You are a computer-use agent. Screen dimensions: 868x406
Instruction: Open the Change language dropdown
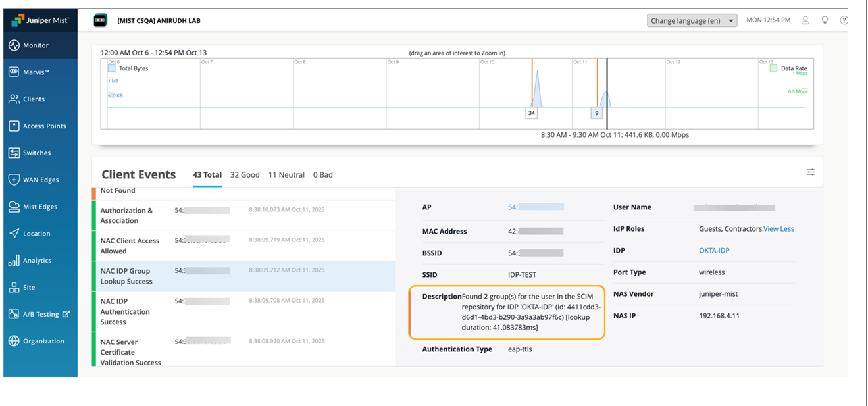tap(692, 21)
